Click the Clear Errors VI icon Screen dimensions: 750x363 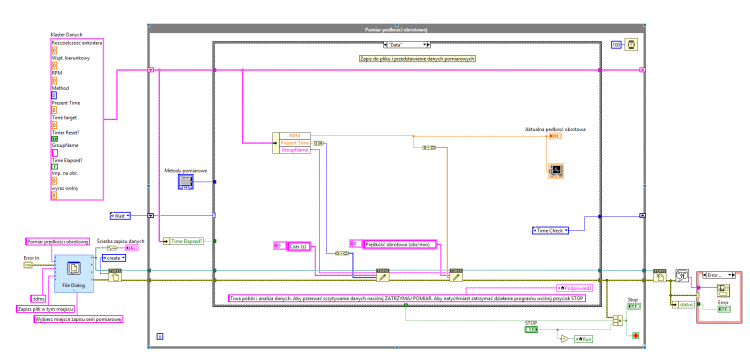tap(682, 275)
